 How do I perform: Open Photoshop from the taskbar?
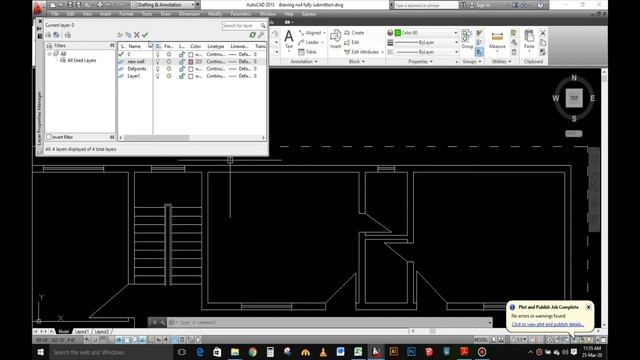411,352
